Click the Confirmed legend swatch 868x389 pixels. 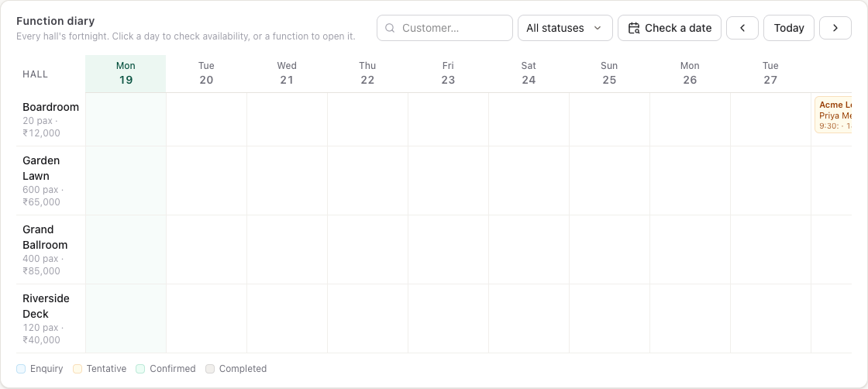click(x=140, y=369)
